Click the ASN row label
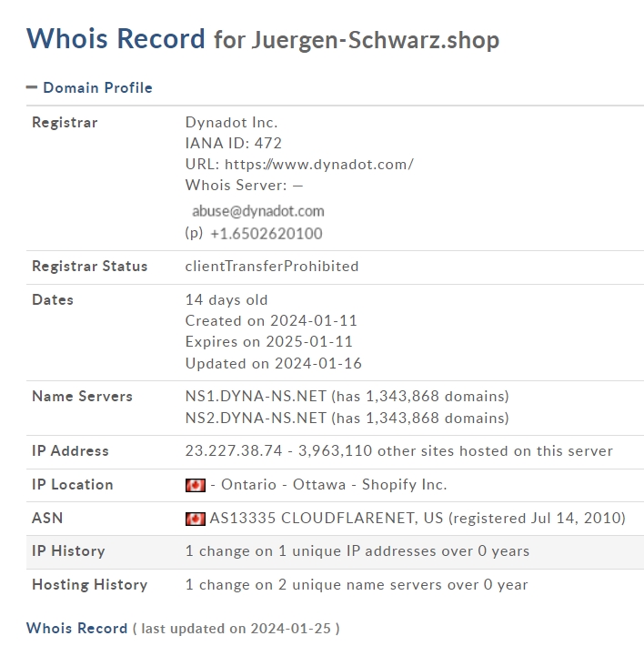644x646 pixels. 47,518
